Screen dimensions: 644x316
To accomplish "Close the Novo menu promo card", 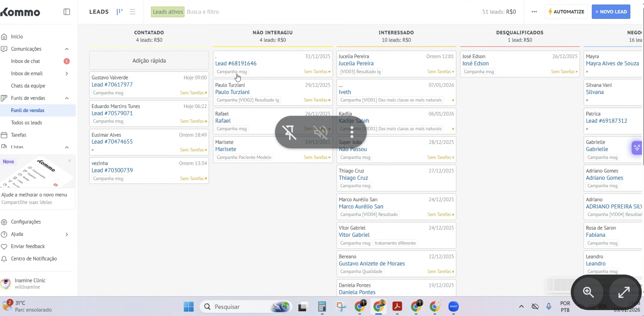I will coord(70,161).
